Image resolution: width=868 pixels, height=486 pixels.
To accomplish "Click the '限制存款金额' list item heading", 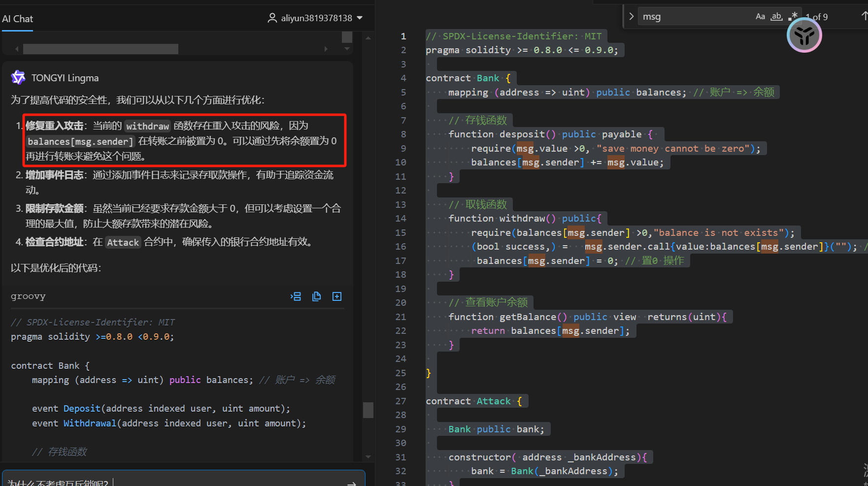I will (54, 208).
